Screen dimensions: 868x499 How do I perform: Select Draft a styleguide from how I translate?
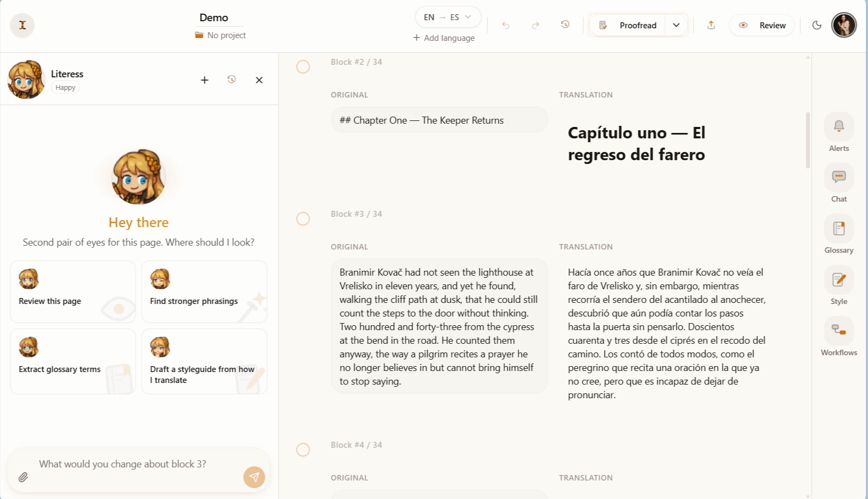click(x=204, y=361)
